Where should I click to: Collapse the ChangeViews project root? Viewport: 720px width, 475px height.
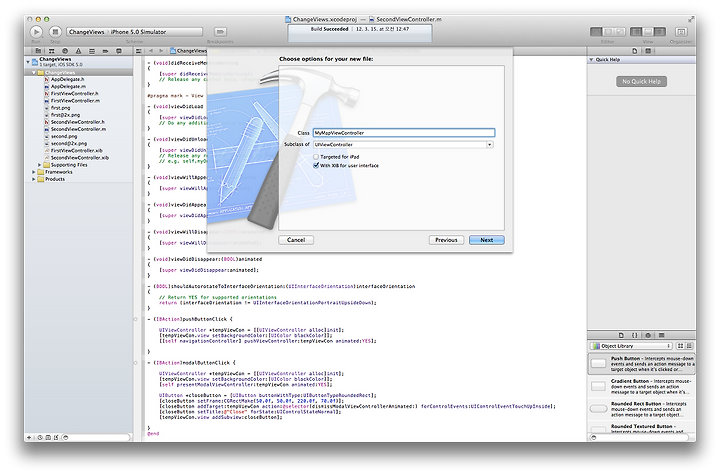click(x=28, y=61)
